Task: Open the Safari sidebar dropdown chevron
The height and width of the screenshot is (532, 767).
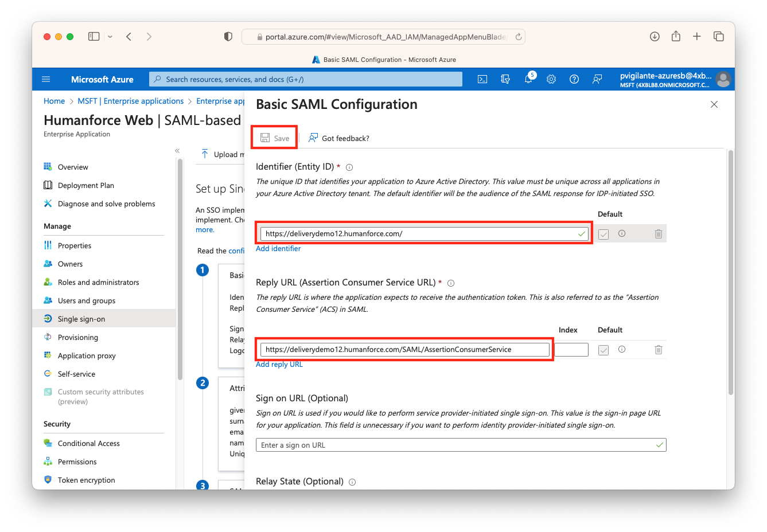Action: pos(110,36)
